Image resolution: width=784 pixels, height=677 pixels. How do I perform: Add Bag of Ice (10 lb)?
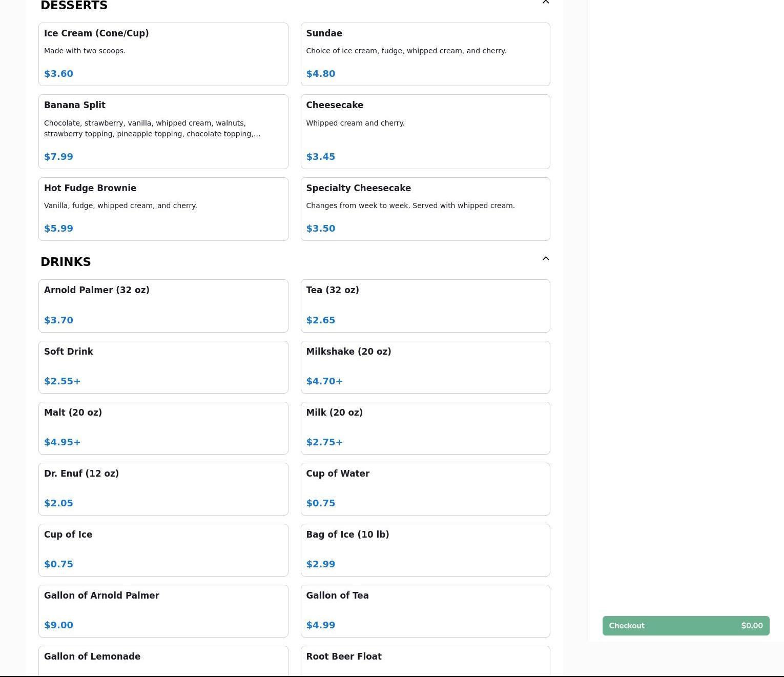[425, 550]
